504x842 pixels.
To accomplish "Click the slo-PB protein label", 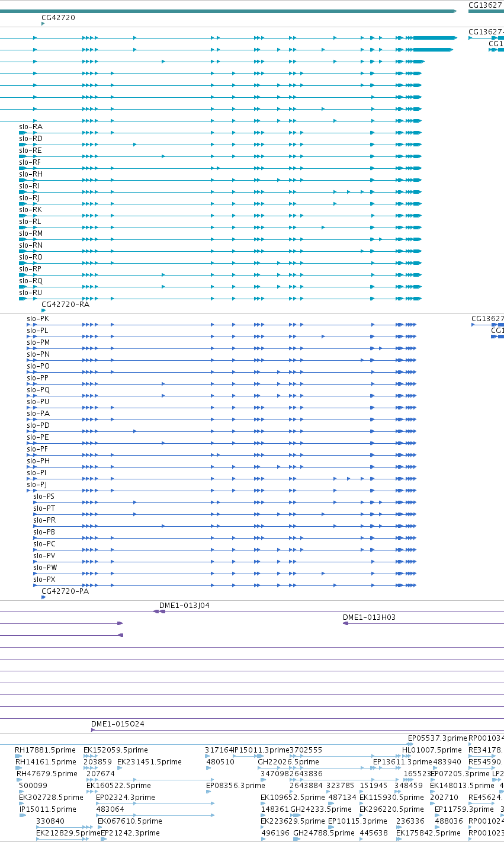I will pos(44,532).
